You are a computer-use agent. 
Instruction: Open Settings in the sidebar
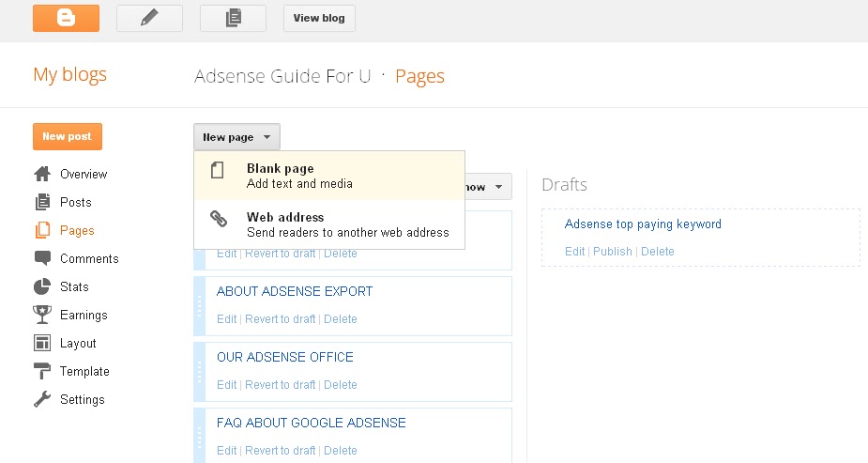(82, 399)
